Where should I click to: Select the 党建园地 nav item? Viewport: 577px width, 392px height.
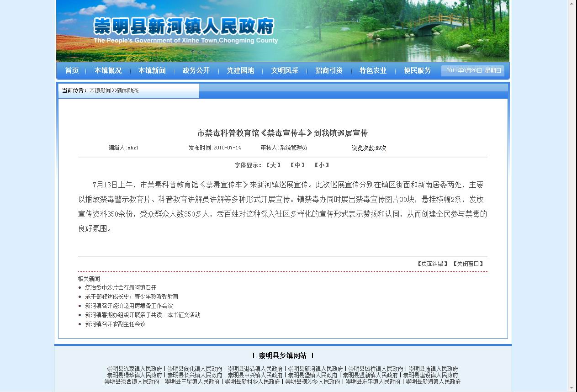(240, 71)
